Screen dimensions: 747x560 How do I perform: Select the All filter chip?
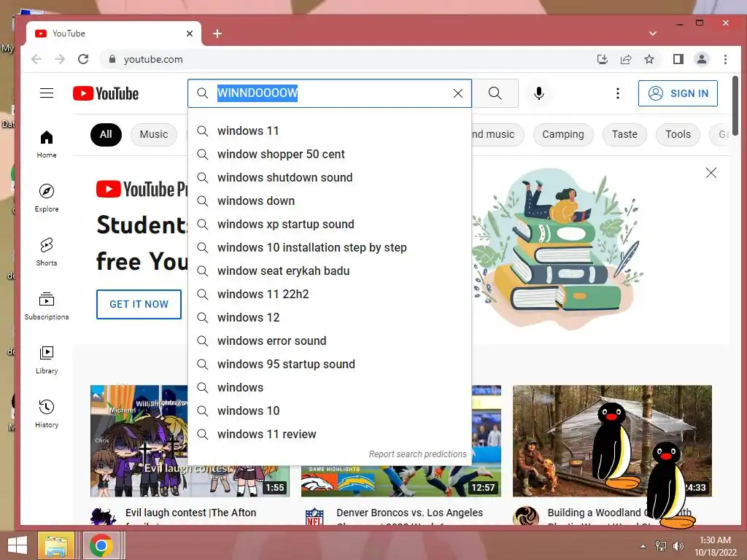pyautogui.click(x=106, y=134)
